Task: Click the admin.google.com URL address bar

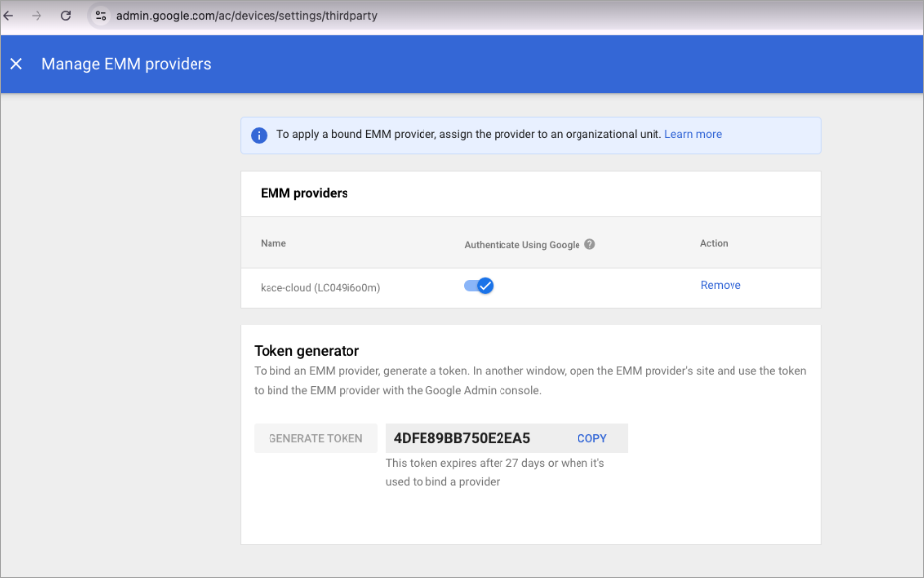Action: (247, 16)
